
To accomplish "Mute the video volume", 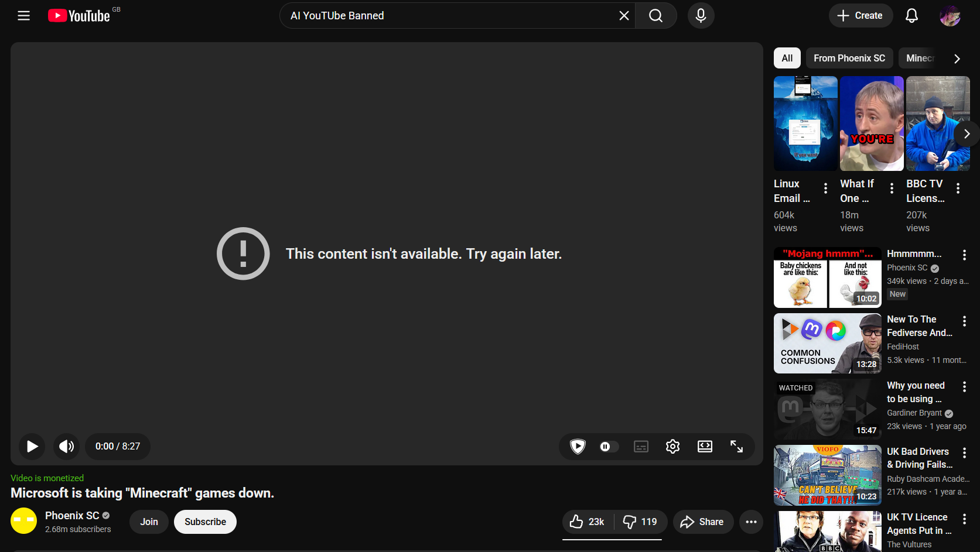I will (66, 447).
